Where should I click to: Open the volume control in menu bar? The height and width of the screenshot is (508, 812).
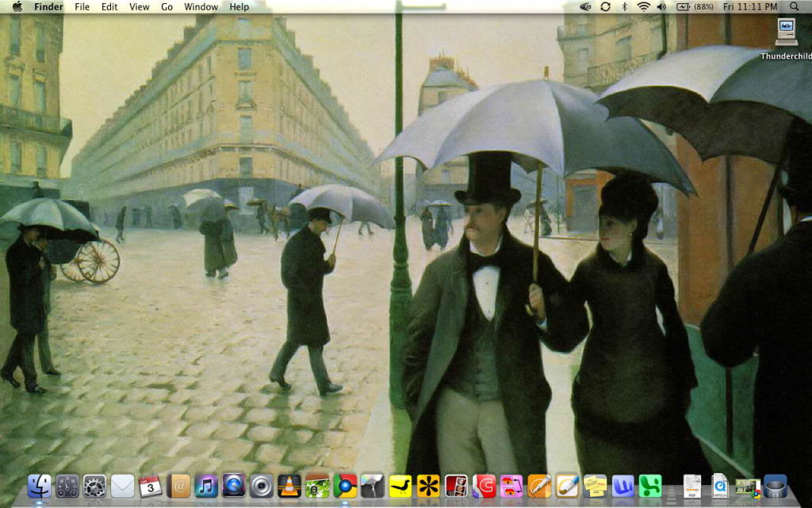point(661,6)
